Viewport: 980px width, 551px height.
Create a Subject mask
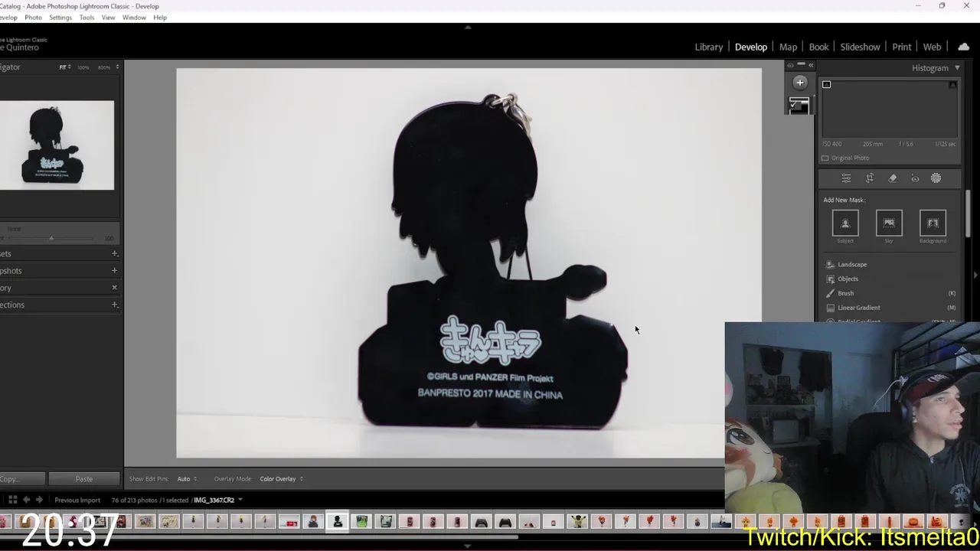tap(845, 223)
